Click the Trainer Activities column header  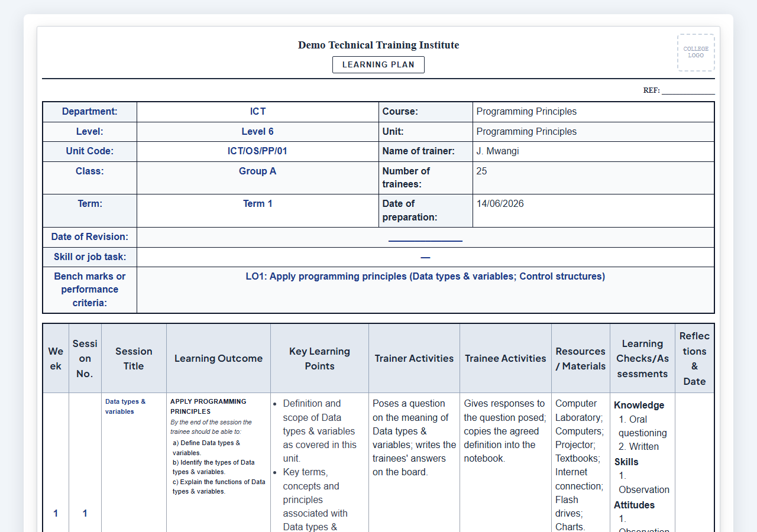[x=414, y=358]
